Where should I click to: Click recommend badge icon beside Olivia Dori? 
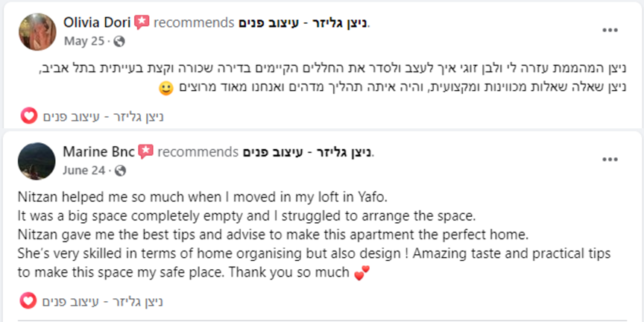click(x=142, y=23)
